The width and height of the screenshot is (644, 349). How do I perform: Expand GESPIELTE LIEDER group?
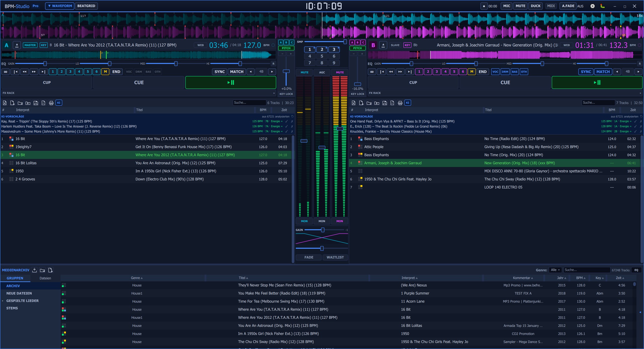[3, 301]
